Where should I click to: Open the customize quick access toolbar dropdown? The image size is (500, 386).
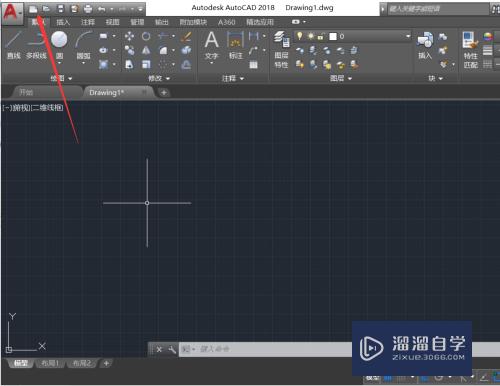(141, 9)
